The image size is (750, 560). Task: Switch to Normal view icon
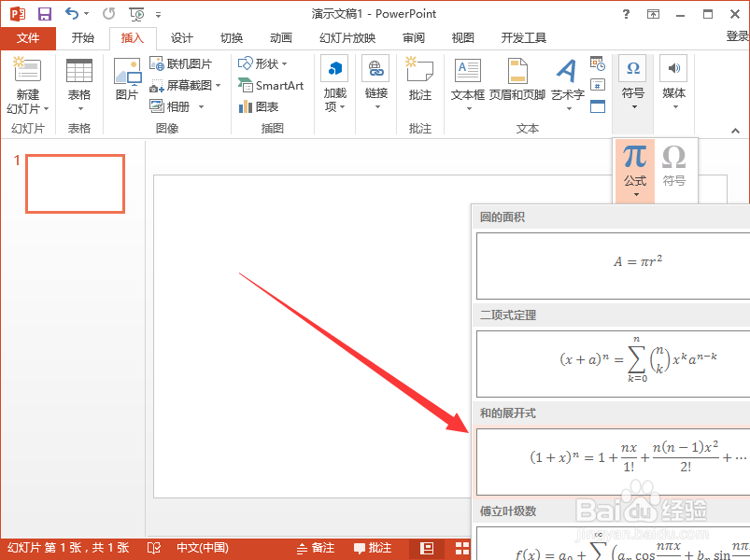pos(427,548)
